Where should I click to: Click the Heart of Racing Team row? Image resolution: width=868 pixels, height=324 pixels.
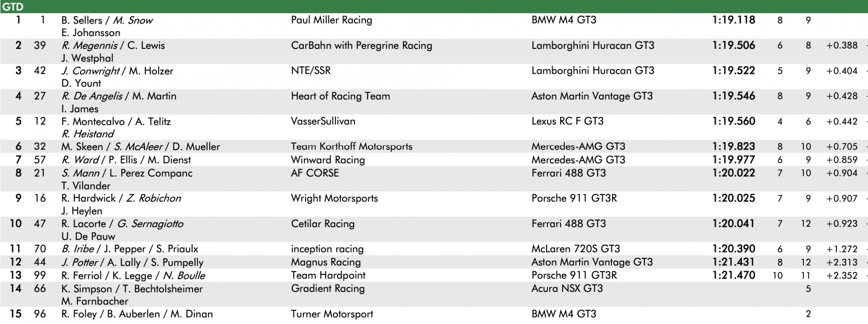coord(434,102)
